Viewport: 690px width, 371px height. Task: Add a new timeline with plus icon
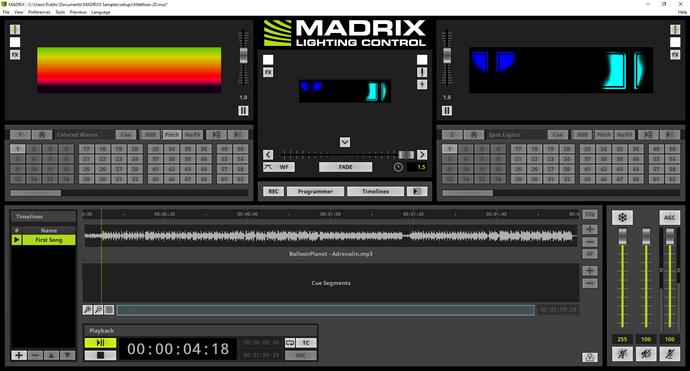click(18, 355)
